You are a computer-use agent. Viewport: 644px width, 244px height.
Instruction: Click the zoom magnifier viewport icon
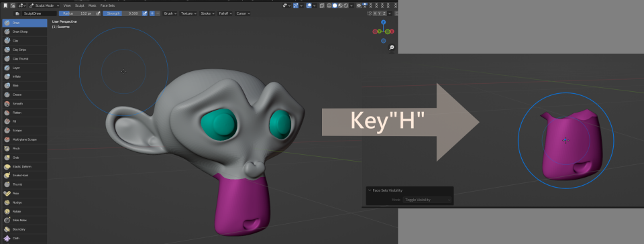pyautogui.click(x=392, y=48)
